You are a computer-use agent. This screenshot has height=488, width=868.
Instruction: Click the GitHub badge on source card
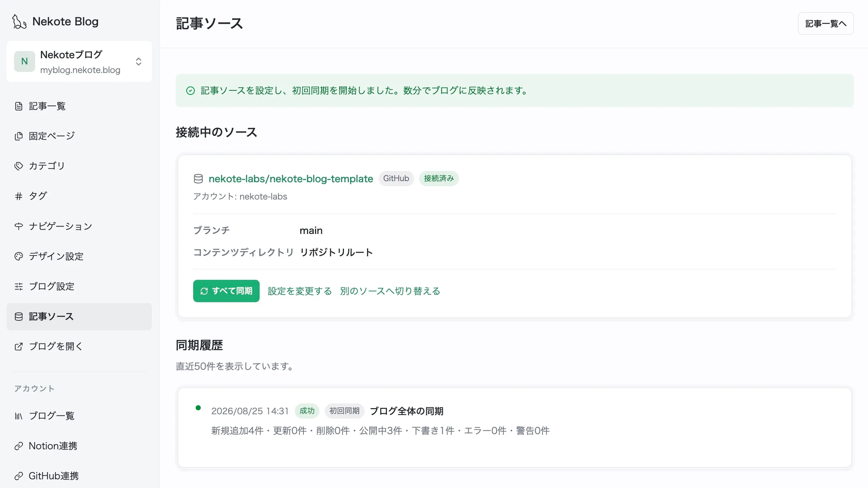coord(396,179)
